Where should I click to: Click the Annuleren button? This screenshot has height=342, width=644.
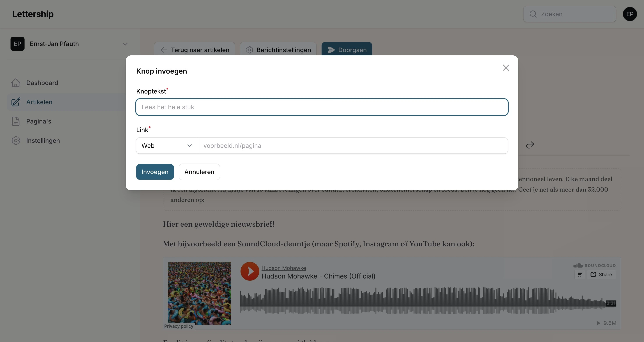[x=199, y=172]
